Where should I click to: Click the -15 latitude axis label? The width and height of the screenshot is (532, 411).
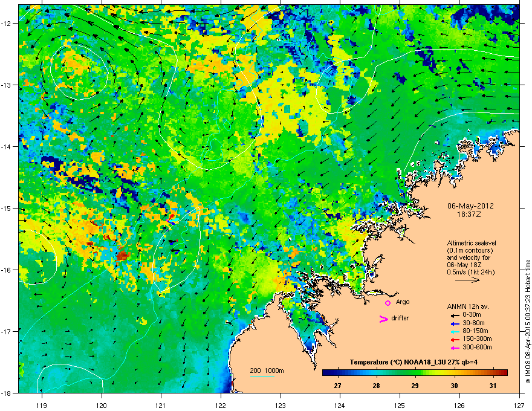pyautogui.click(x=7, y=208)
